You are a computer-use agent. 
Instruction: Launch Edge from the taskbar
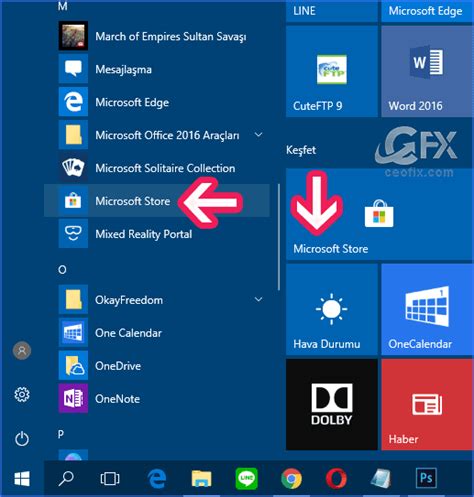click(x=157, y=479)
